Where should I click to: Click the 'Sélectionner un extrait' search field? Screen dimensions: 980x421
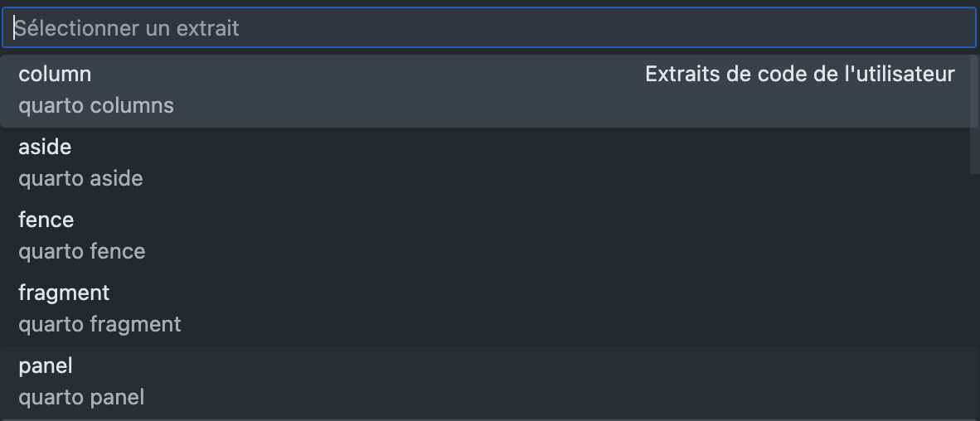[489, 28]
